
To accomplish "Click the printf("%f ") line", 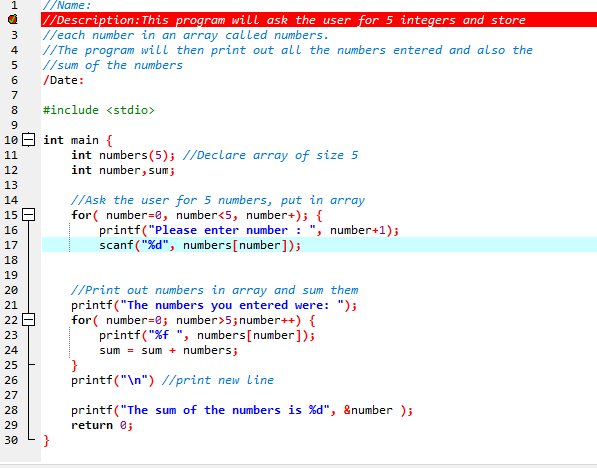I will pyautogui.click(x=207, y=335).
